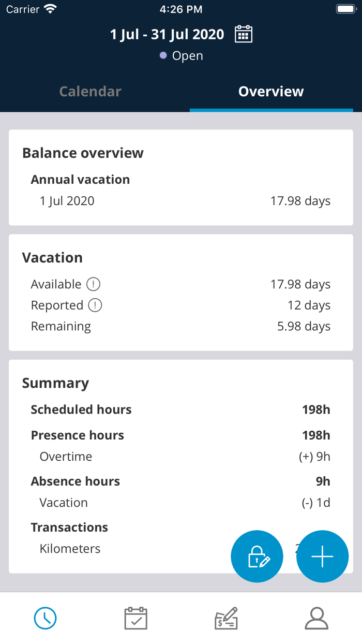Open the schedule calendar-check icon
Screen dimensions: 362x644
click(x=135, y=618)
